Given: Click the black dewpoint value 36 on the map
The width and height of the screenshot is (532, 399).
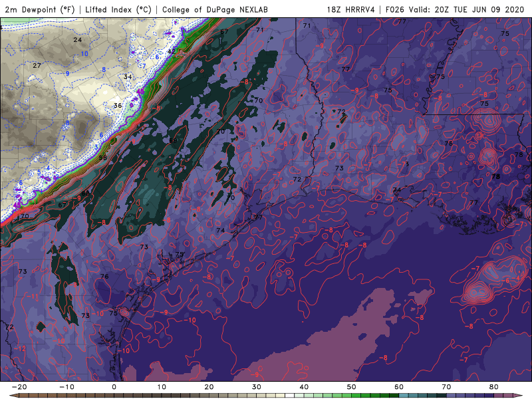Looking at the screenshot, I should tap(118, 106).
